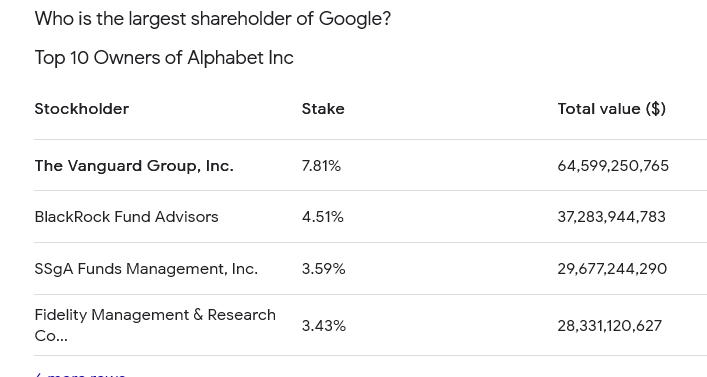Click the 7.81% stake value
Screen dimensions: 707x377
pos(321,166)
